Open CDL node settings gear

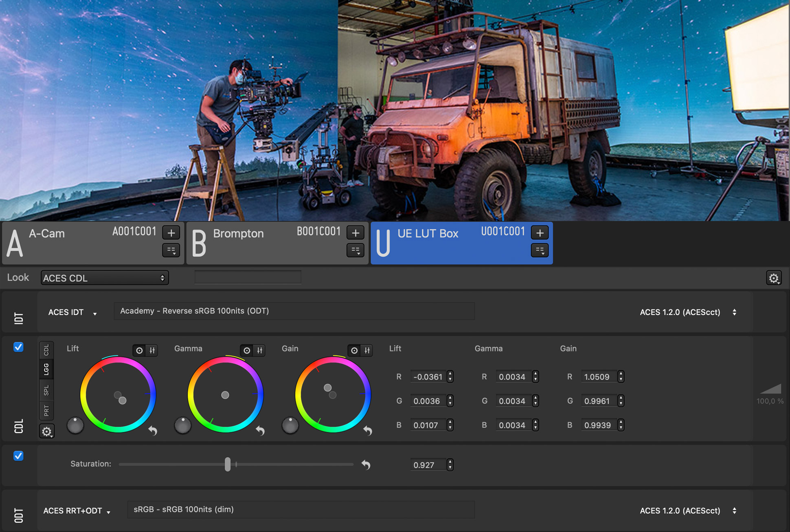point(47,431)
